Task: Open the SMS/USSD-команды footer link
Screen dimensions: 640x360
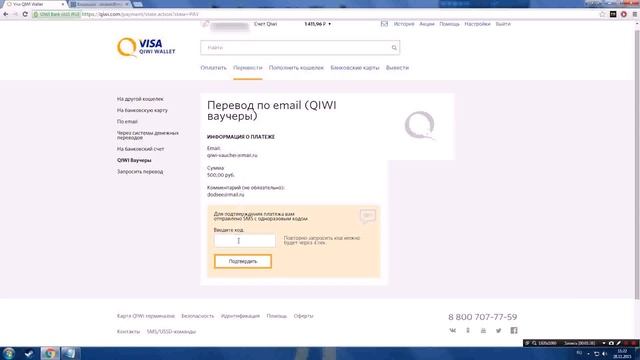Action: pyautogui.click(x=171, y=331)
